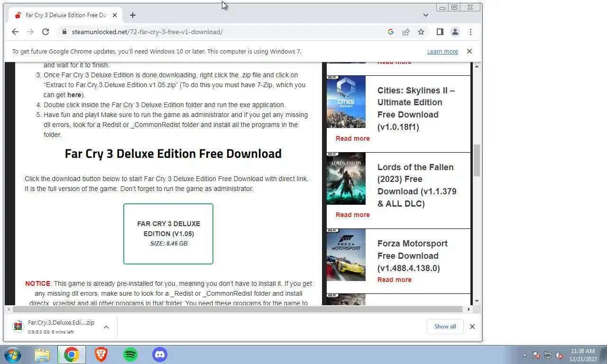Show all downloads
Image resolution: width=607 pixels, height=364 pixels.
point(445,327)
